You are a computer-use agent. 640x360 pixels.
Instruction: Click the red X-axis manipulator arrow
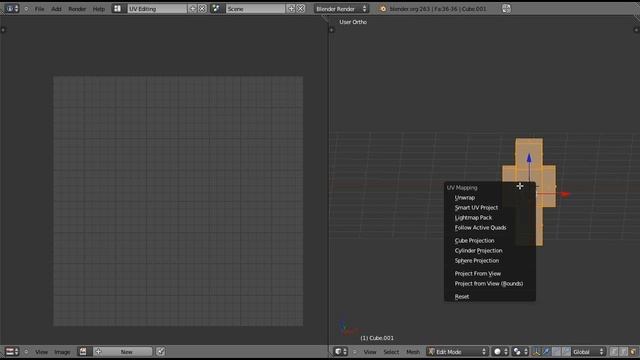tap(565, 194)
